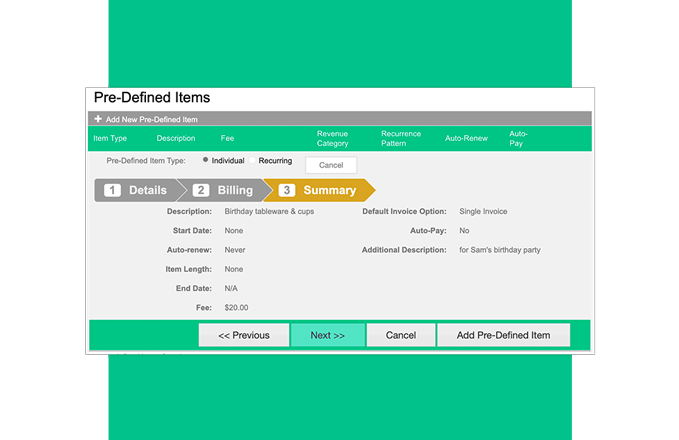Click the plus icon for new item
679x440 pixels.
pyautogui.click(x=98, y=119)
